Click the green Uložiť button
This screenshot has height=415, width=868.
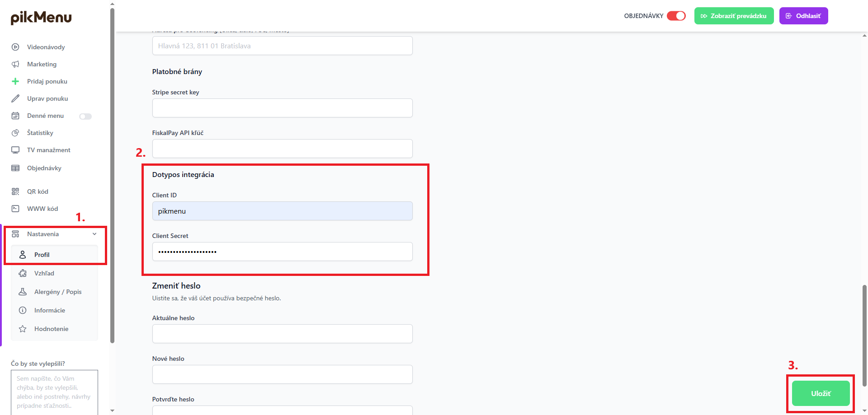[x=821, y=393]
